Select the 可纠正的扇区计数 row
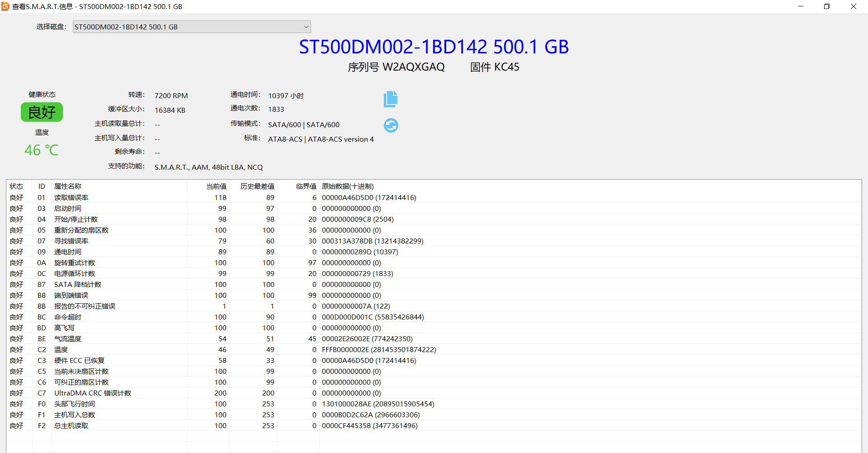The width and height of the screenshot is (868, 453). (x=434, y=382)
